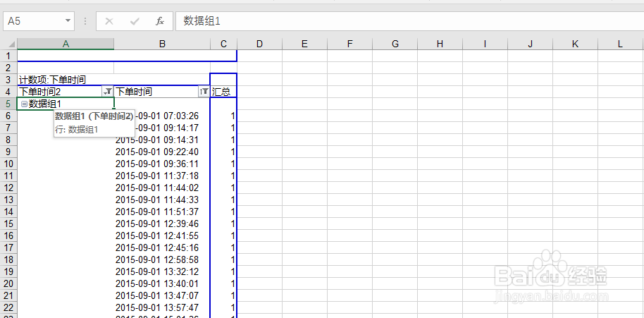Select row 10 header
644x318 pixels.
tap(8, 164)
